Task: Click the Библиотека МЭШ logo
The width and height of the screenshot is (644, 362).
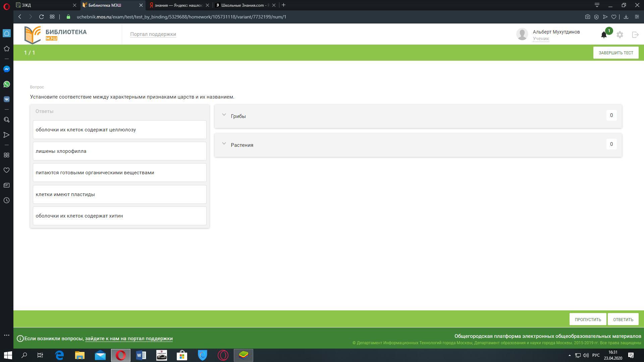Action: [x=56, y=35]
